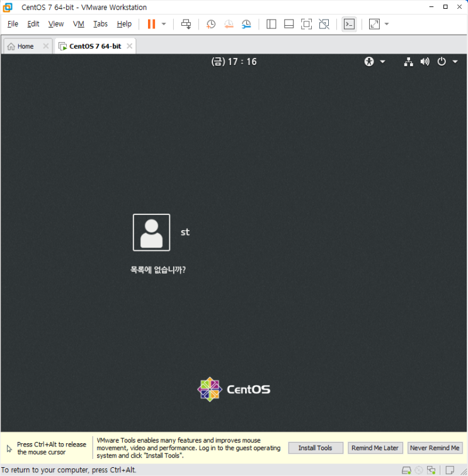Click the message log icon in status bar

pos(450,470)
